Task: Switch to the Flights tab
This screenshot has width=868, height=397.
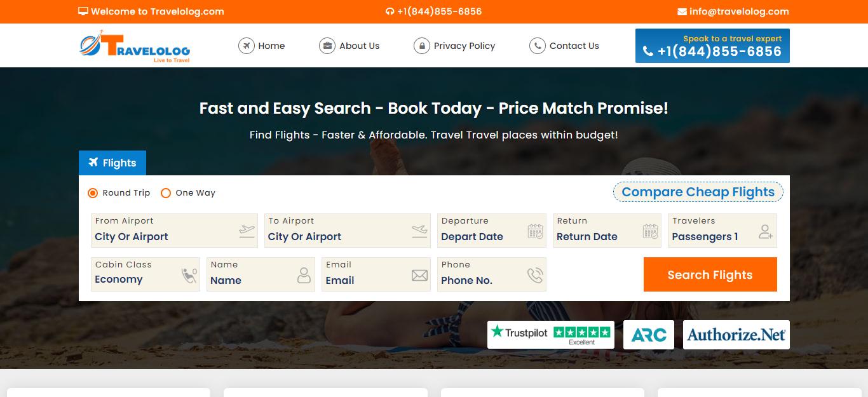Action: [x=112, y=163]
